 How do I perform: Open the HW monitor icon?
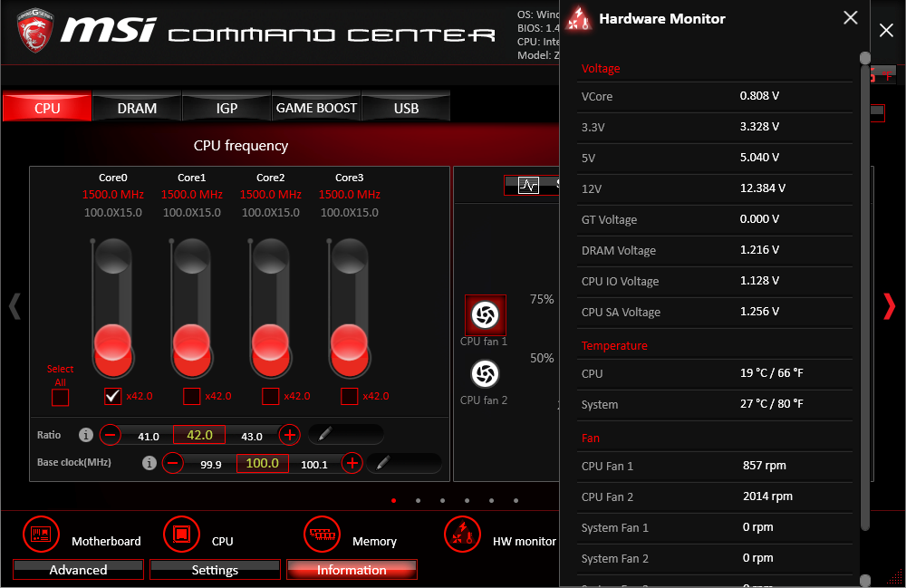[462, 535]
